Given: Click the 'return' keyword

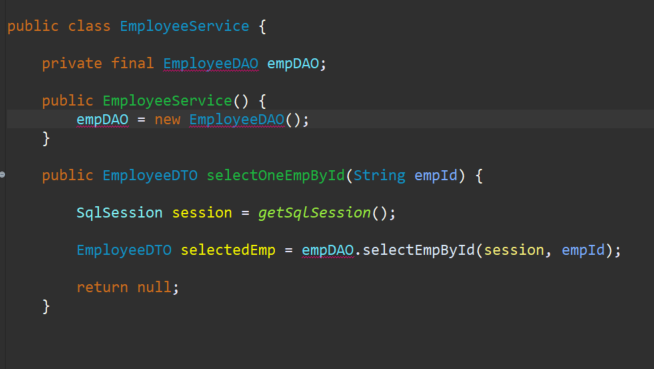Looking at the screenshot, I should click(102, 287).
